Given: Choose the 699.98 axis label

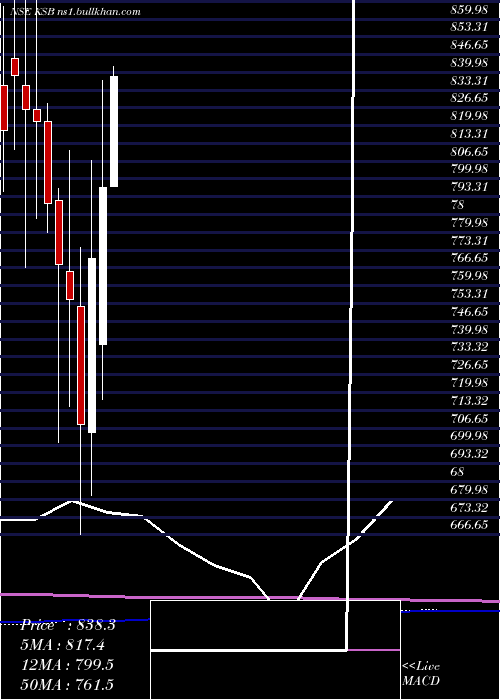Looking at the screenshot, I should (469, 436).
